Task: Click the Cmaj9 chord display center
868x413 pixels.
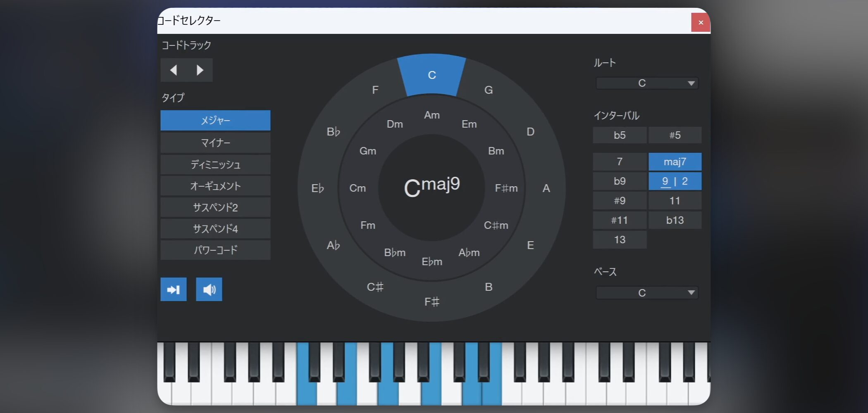Action: point(432,187)
